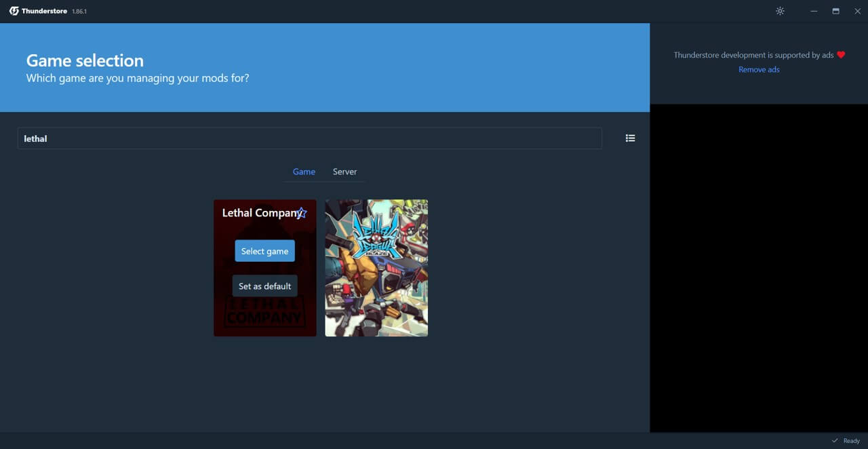This screenshot has width=868, height=449.
Task: Click the Remove ads link
Action: click(759, 69)
